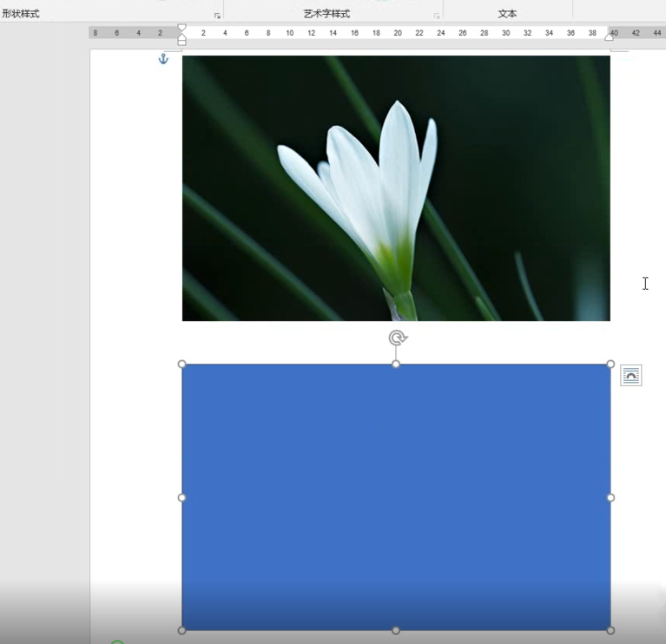666x644 pixels.
Task: Click the top-left resize handle of rectangle
Action: pos(182,365)
